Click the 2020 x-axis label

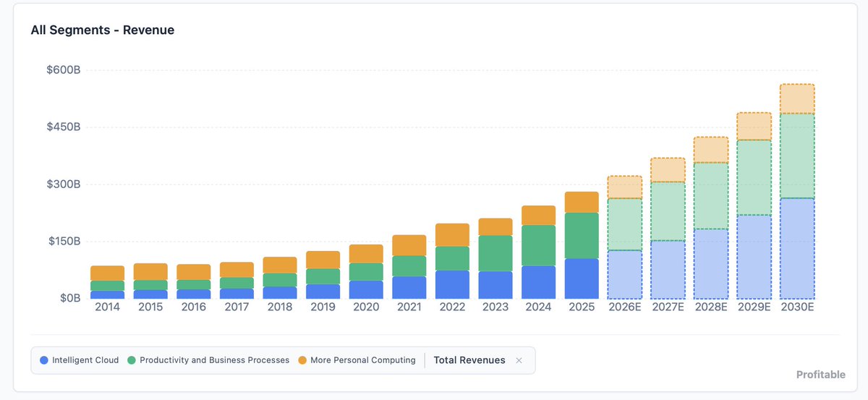click(366, 307)
